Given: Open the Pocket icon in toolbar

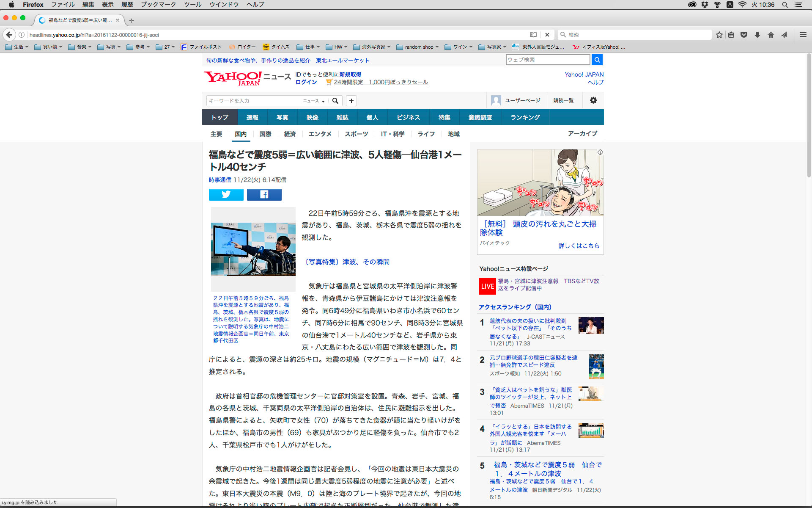Looking at the screenshot, I should (x=744, y=35).
